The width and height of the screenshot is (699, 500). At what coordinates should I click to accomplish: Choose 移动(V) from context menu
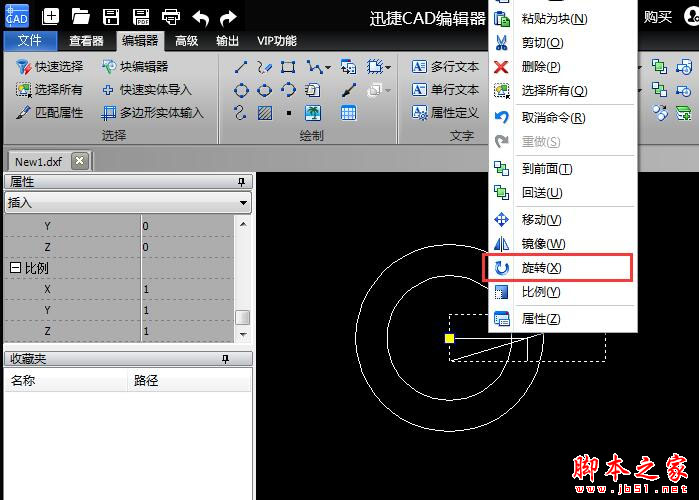tap(563, 220)
